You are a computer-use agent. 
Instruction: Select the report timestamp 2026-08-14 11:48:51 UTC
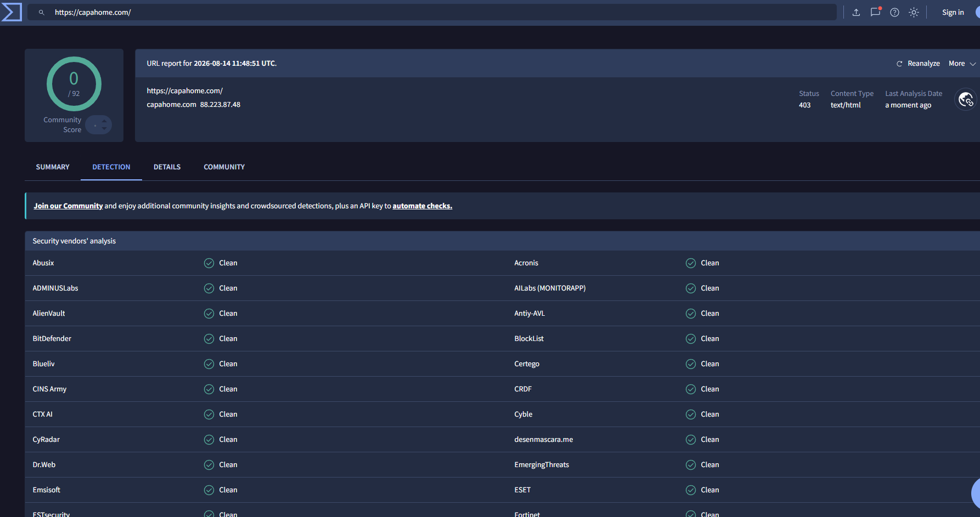pos(235,64)
